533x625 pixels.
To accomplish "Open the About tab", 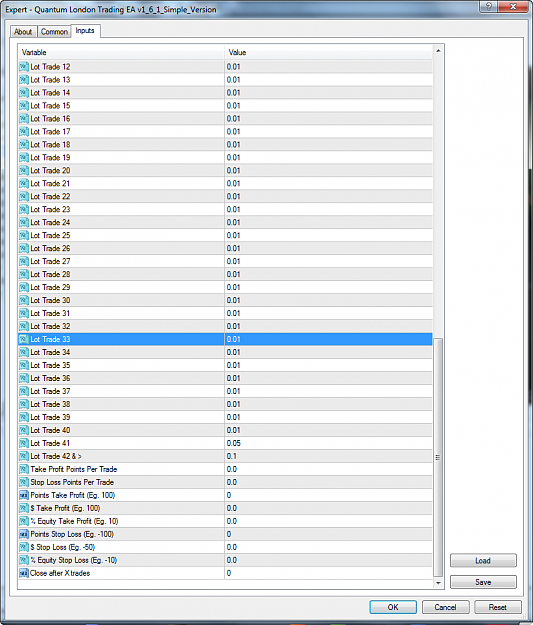I will click(x=23, y=31).
